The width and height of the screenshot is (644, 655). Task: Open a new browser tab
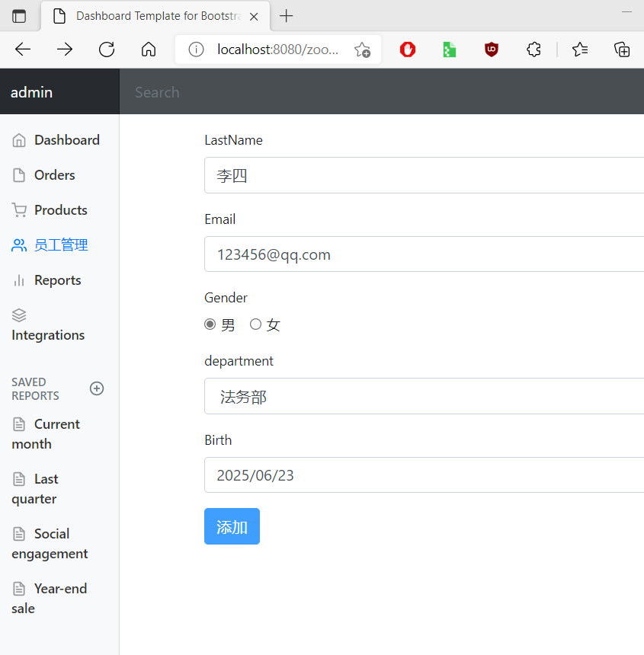coord(286,16)
